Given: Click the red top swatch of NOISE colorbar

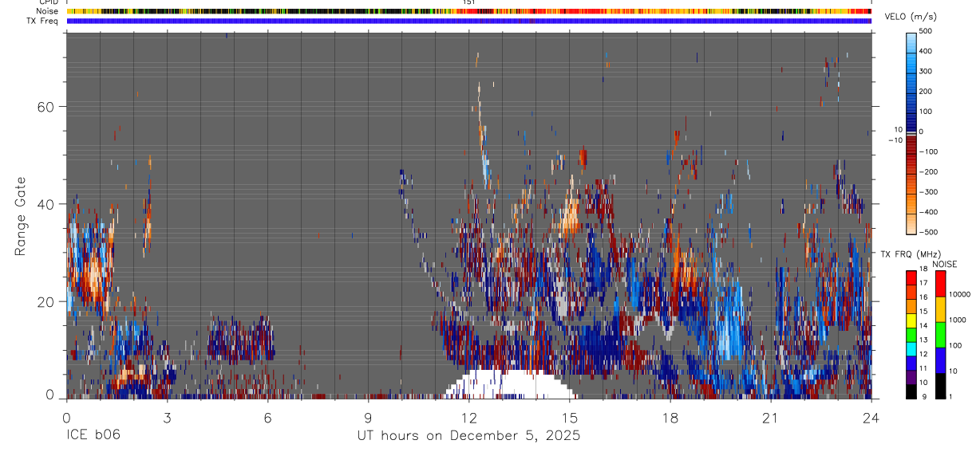Looking at the screenshot, I should [941, 284].
